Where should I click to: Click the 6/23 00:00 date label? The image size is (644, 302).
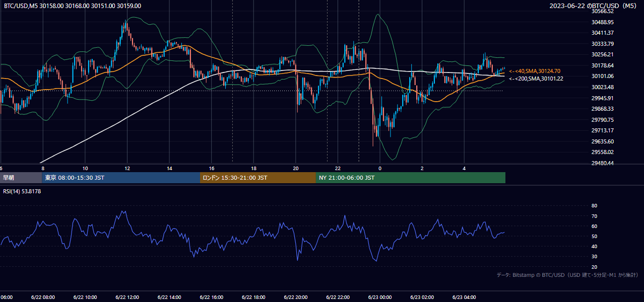379,297
